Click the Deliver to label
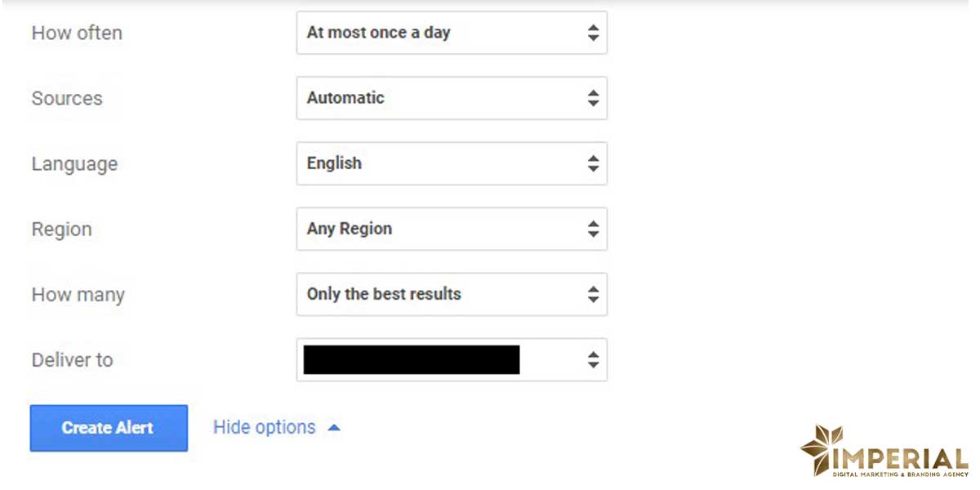This screenshot has height=490, width=980. click(x=72, y=360)
